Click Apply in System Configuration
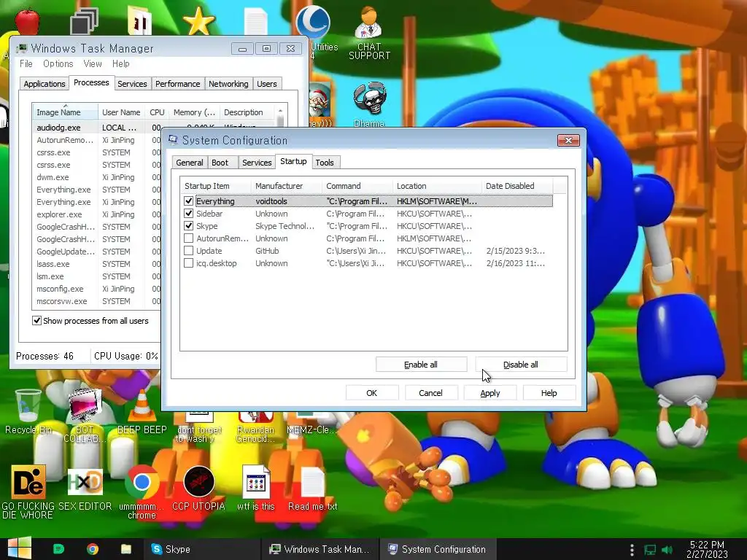This screenshot has width=747, height=560. 489,393
